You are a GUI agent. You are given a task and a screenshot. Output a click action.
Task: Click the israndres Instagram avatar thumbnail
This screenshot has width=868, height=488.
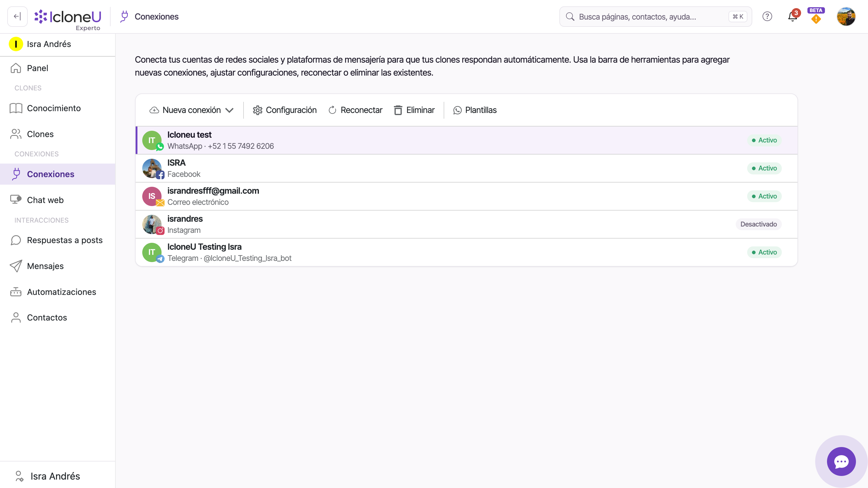[x=152, y=224]
